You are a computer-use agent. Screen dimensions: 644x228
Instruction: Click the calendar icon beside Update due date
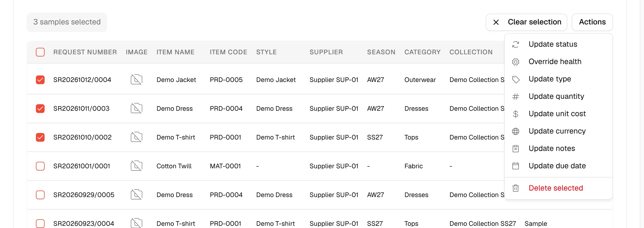(516, 166)
